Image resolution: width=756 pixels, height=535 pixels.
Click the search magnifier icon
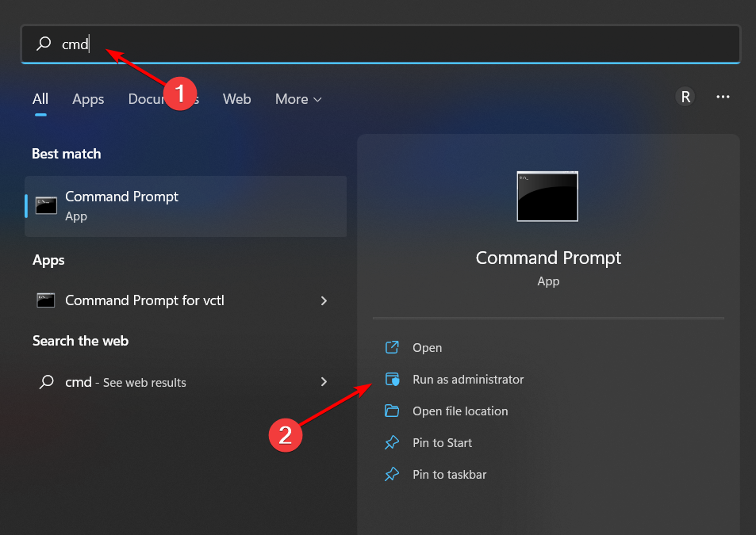(43, 44)
